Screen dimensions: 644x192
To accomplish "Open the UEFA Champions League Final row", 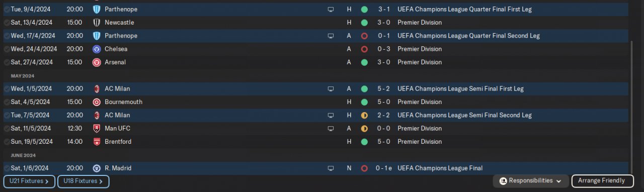I will tap(315, 168).
